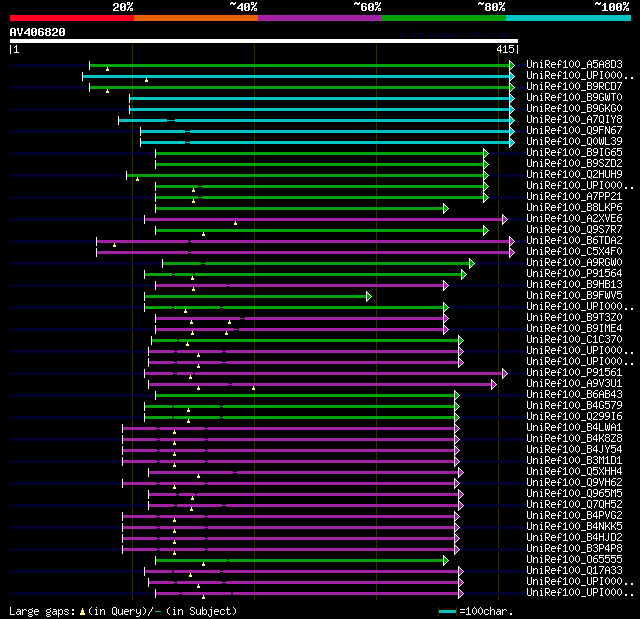Select the UniRef100_B4HJD2 label
Image resolution: width=640 pixels, height=619 pixels.
(x=574, y=538)
